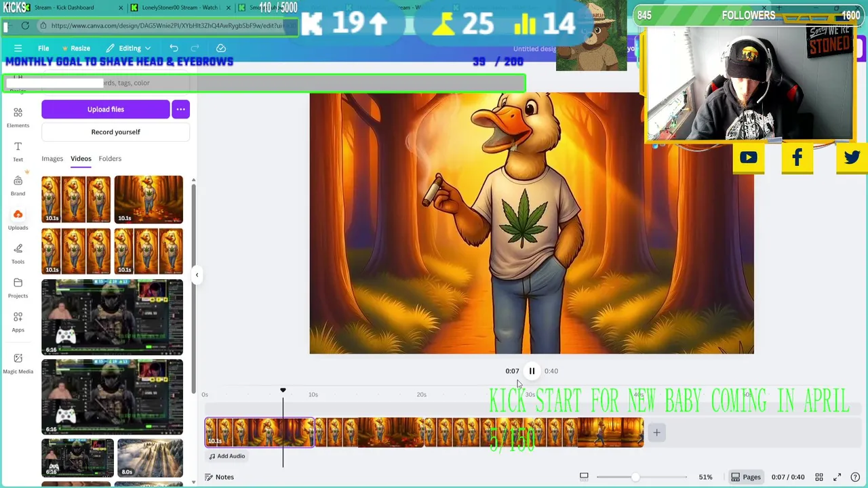
Task: Expand the Editing mode dropdown
Action: 128,48
